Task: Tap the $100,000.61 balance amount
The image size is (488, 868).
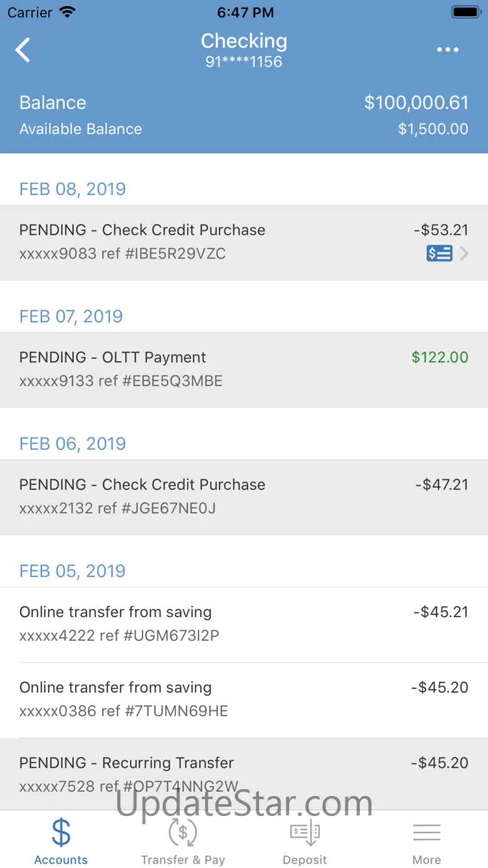Action: click(416, 103)
